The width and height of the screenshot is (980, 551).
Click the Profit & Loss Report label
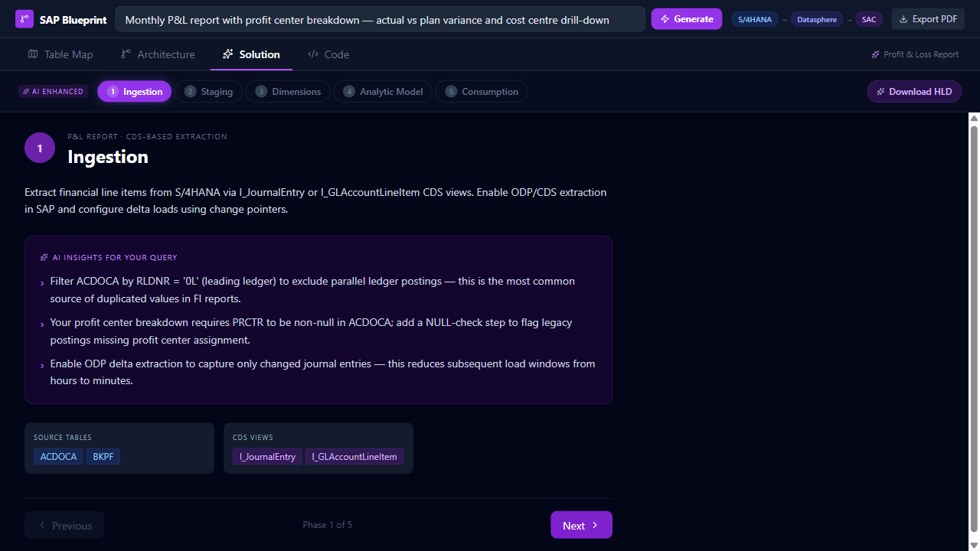915,54
